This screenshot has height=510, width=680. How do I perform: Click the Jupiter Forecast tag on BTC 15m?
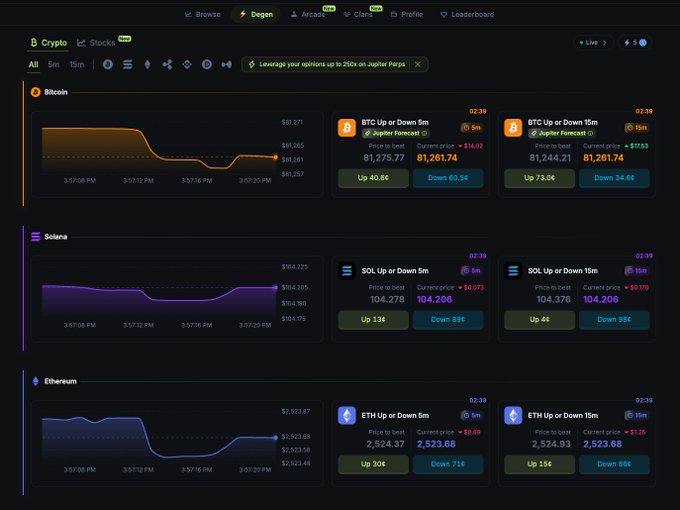point(562,133)
